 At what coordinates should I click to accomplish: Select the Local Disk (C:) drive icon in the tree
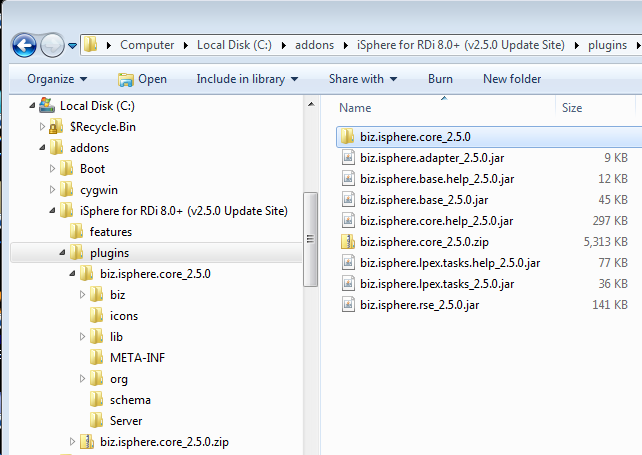pos(47,105)
